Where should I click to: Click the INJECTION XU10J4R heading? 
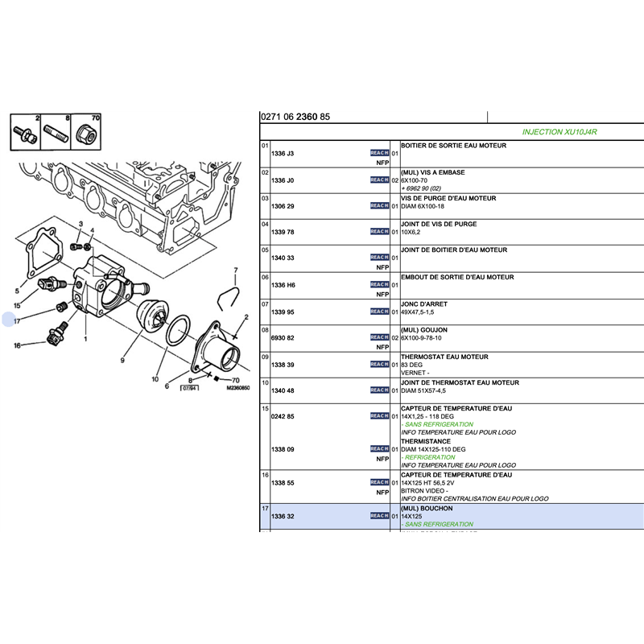(x=559, y=132)
